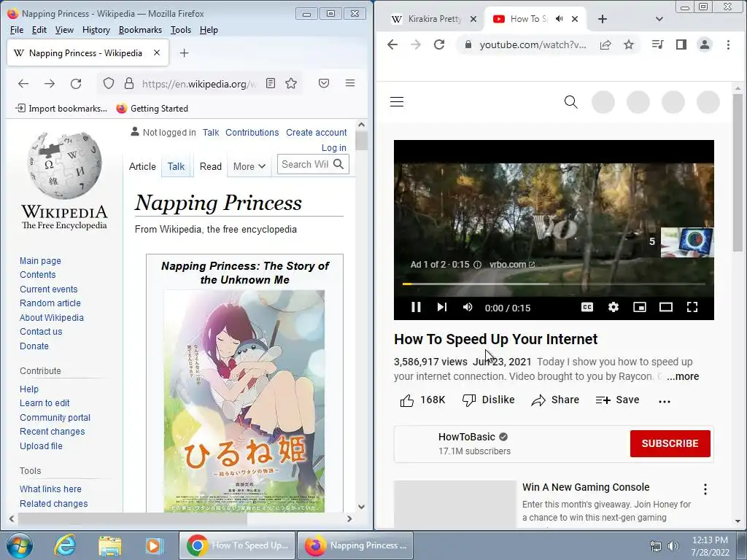Screen dimensions: 747x560
Task: Open YouTube player settings gear
Action: tap(614, 308)
